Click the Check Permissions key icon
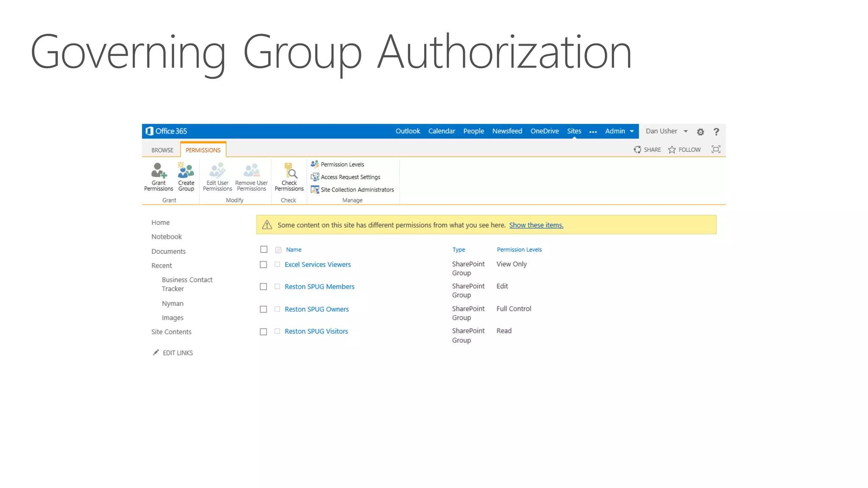Viewport: 868px width, 488px height. pyautogui.click(x=290, y=171)
